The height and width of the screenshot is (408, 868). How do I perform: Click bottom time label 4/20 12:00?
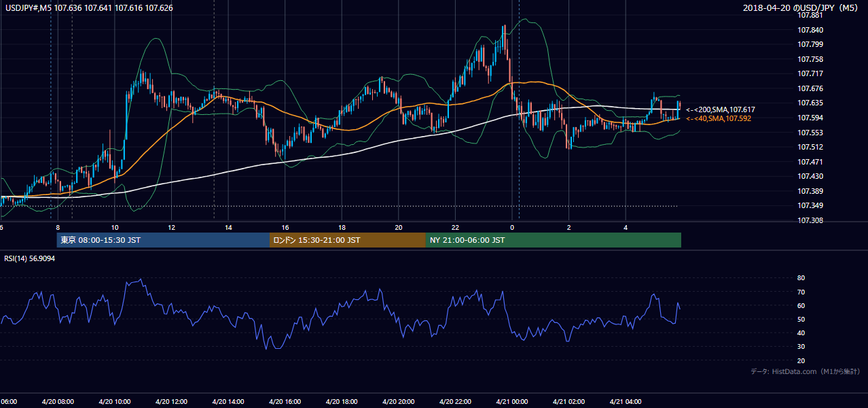tap(171, 401)
